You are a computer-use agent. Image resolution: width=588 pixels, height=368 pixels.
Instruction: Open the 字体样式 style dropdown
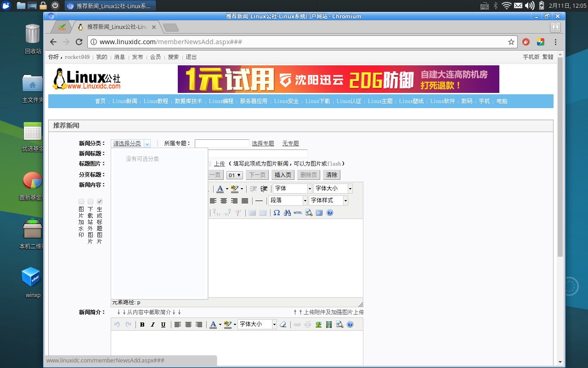pos(328,201)
